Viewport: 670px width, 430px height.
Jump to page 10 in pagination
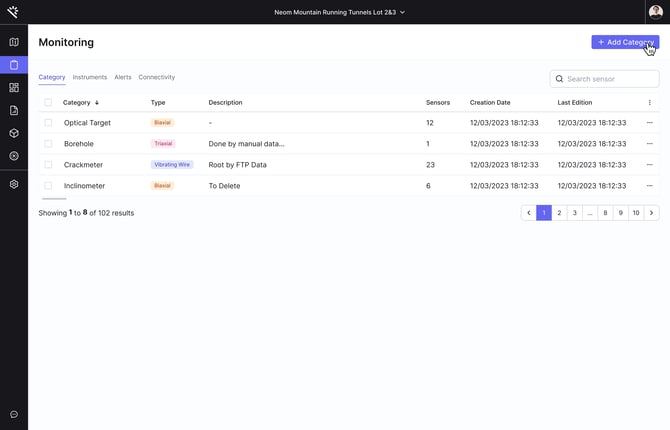click(x=635, y=213)
